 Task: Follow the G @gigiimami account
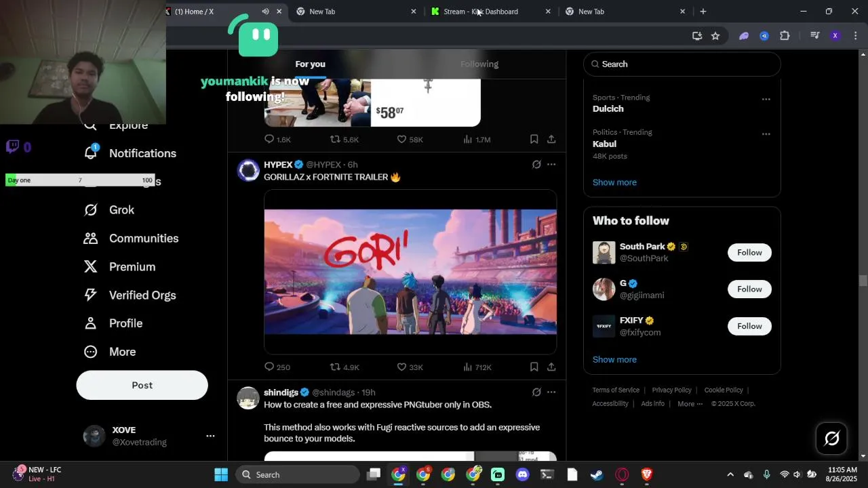749,289
